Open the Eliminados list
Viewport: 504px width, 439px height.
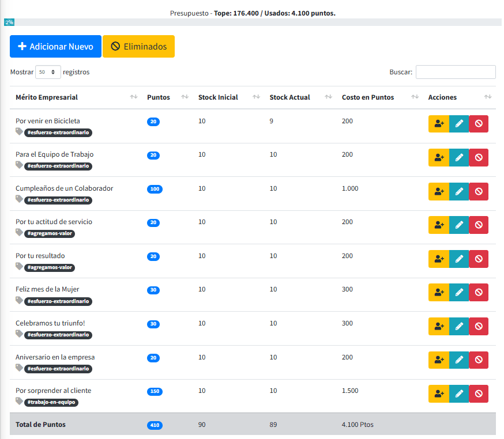tap(138, 47)
